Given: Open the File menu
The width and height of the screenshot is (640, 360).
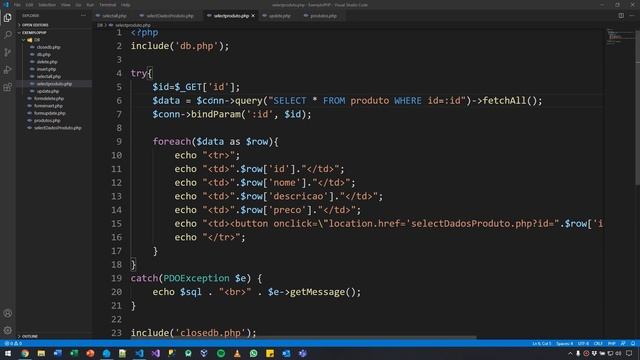Looking at the screenshot, I should click(x=17, y=5).
